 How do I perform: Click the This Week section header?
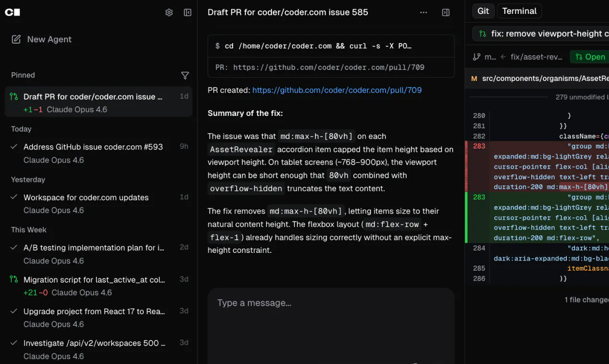[29, 230]
